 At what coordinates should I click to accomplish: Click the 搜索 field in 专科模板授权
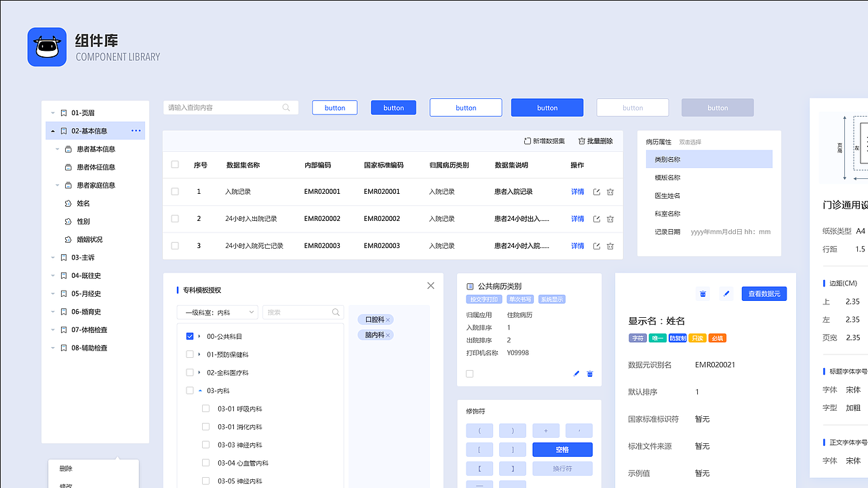(302, 312)
